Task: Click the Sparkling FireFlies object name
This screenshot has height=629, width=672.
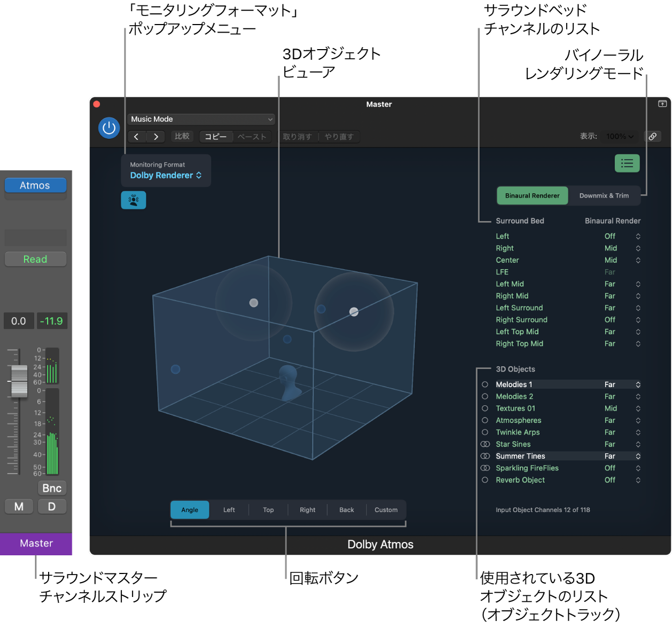Action: 527,468
